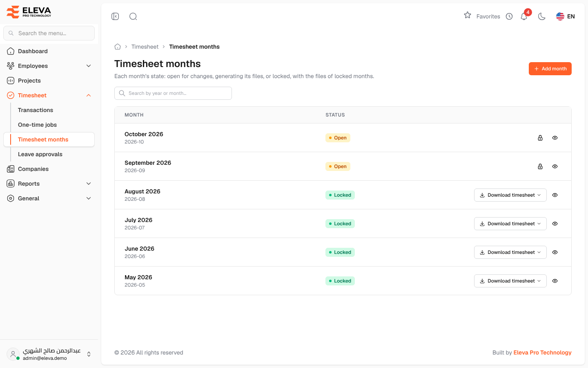Image resolution: width=588 pixels, height=368 pixels.
Task: Expand the General sidebar menu
Action: (49, 198)
